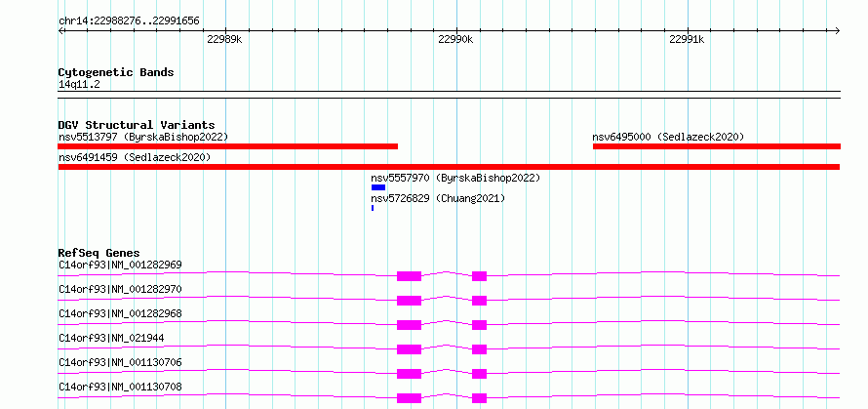This screenshot has height=409, width=868.
Task: Click the 22991k ruler tick label
Action: pos(687,39)
